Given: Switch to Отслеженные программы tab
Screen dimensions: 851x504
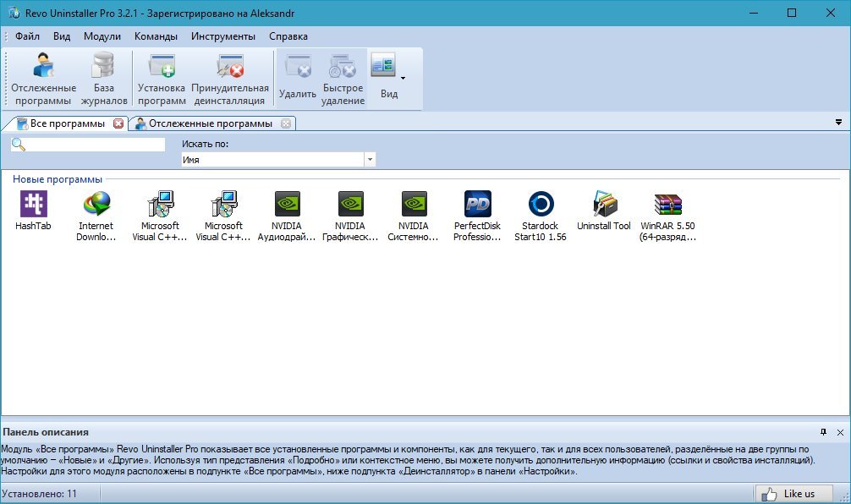Looking at the screenshot, I should (211, 123).
